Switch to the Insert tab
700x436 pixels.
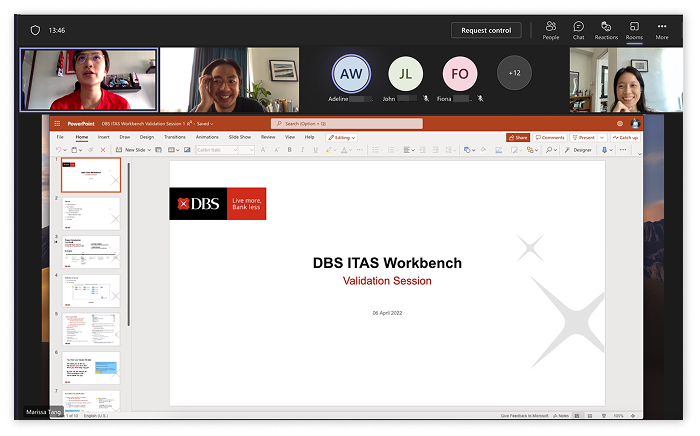pos(104,137)
